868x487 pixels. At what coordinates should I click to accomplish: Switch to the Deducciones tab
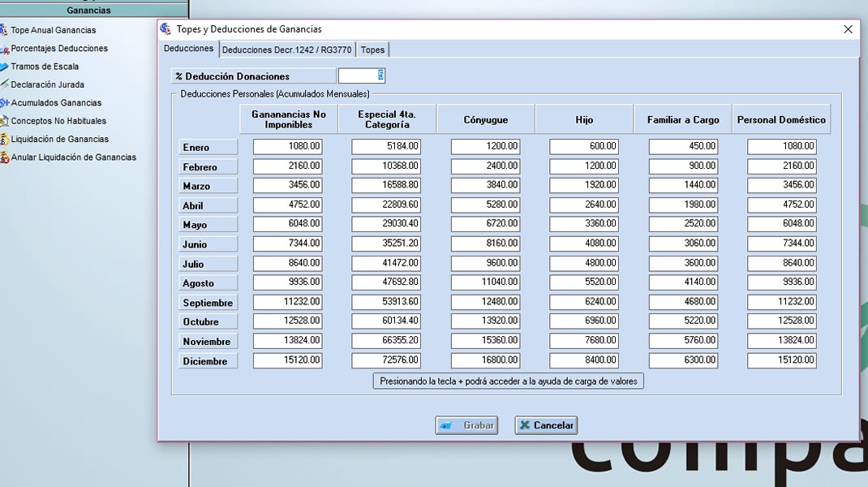tap(189, 49)
